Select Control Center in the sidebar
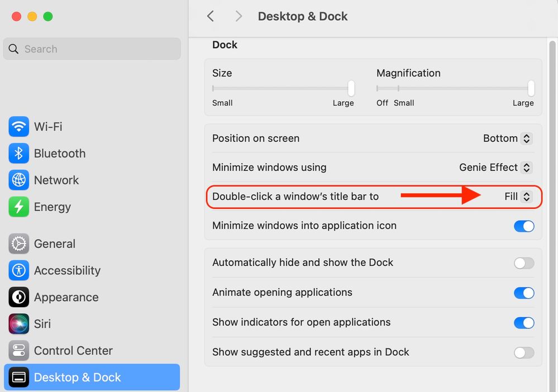 click(73, 351)
